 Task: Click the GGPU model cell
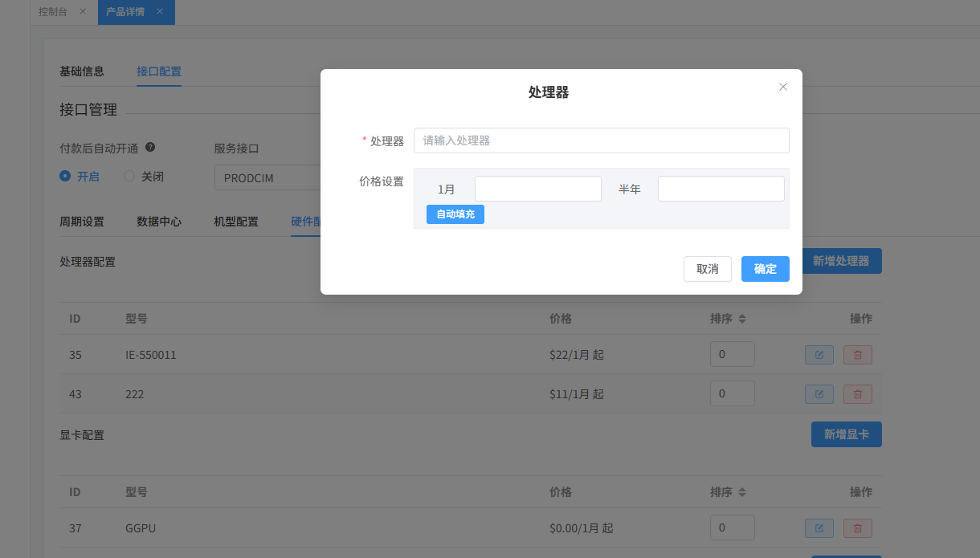[141, 528]
